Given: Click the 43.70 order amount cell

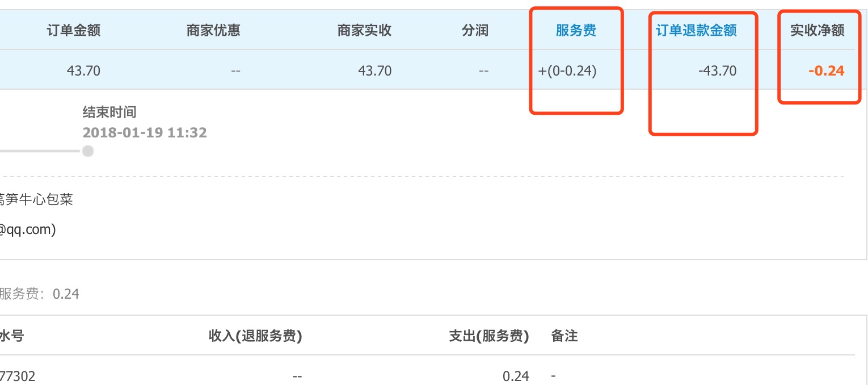Looking at the screenshot, I should pos(83,71).
